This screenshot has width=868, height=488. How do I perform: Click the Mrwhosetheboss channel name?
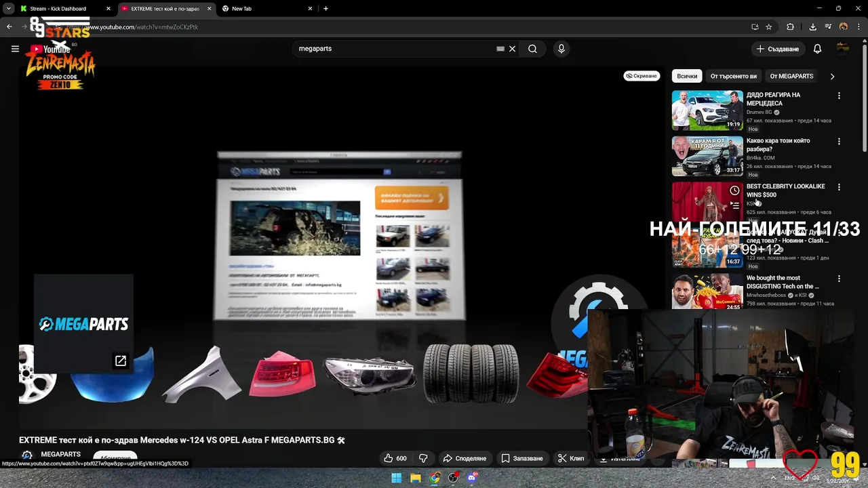point(766,296)
